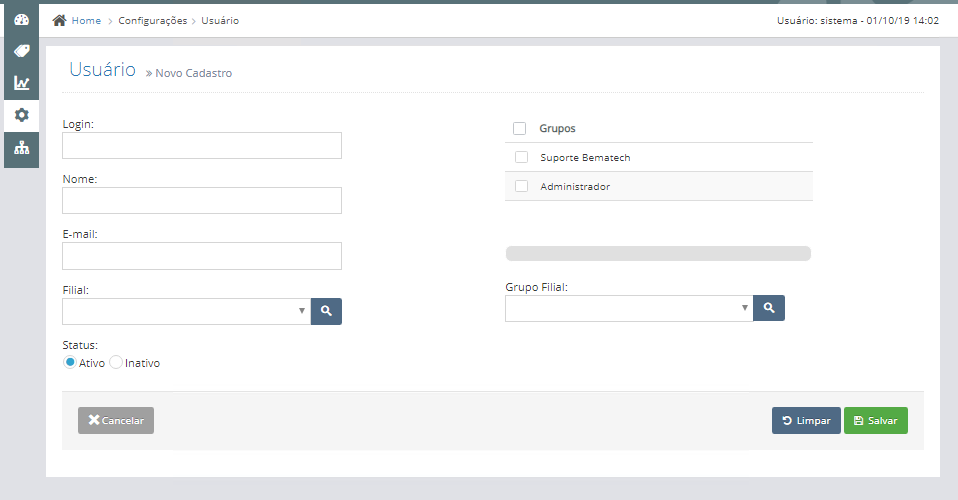958x500 pixels.
Task: Click the horizontal scrollbar under groups list
Action: (658, 254)
